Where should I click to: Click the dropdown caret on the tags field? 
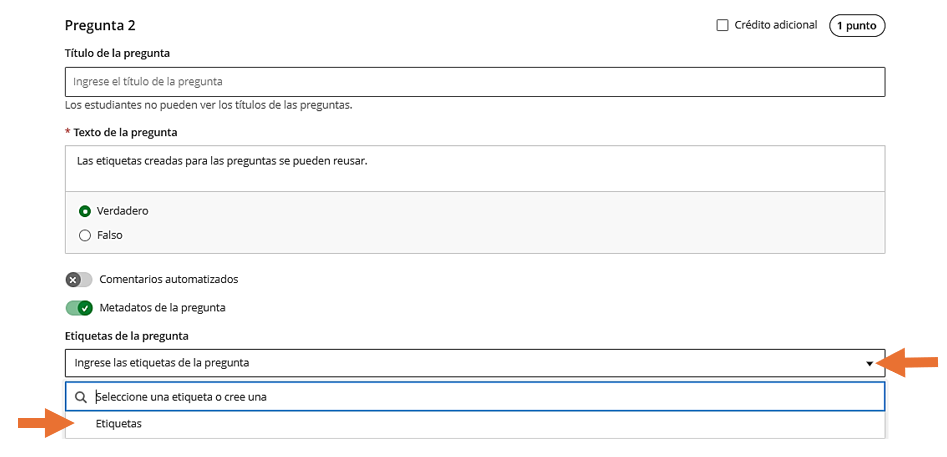(870, 363)
